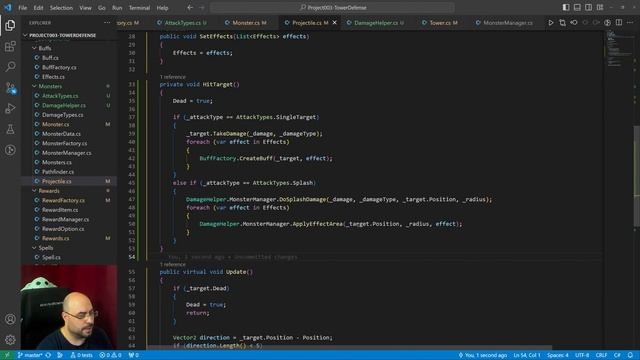640x360 pixels.
Task: Open the Search view icon
Action: (10, 67)
